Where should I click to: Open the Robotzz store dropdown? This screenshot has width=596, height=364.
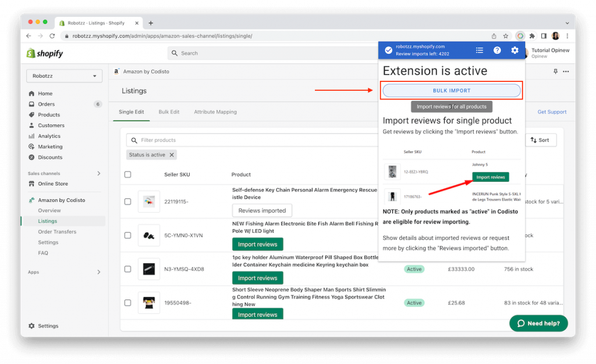pyautogui.click(x=64, y=76)
